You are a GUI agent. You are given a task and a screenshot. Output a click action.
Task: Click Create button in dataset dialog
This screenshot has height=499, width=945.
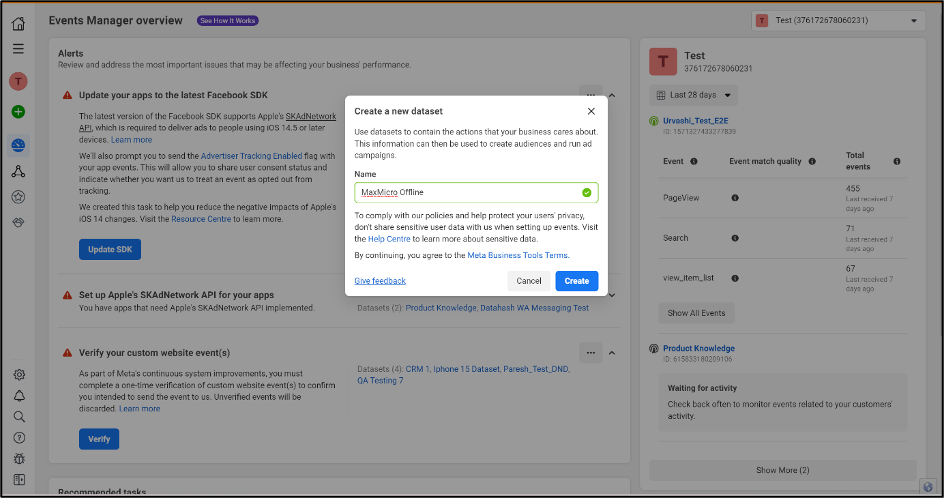coord(577,281)
